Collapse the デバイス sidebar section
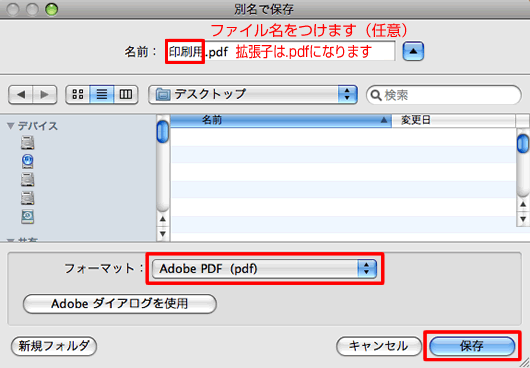This screenshot has height=368, width=530. 10,126
